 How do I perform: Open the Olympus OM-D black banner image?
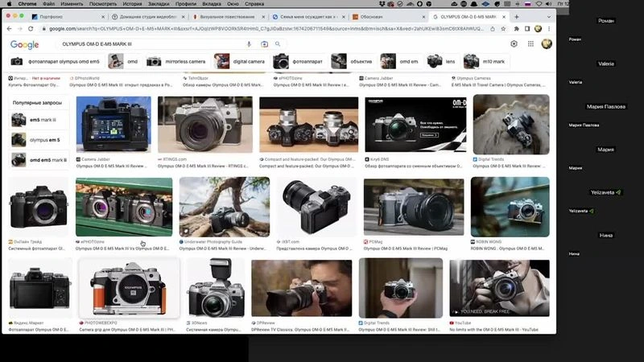point(415,125)
